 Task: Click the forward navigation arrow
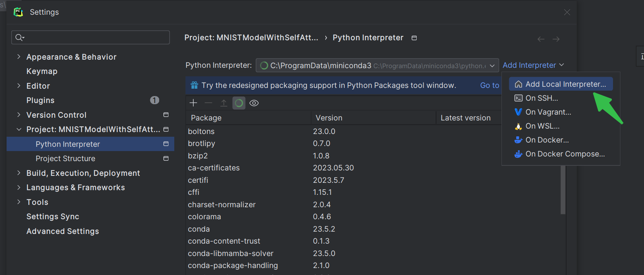[x=556, y=39]
